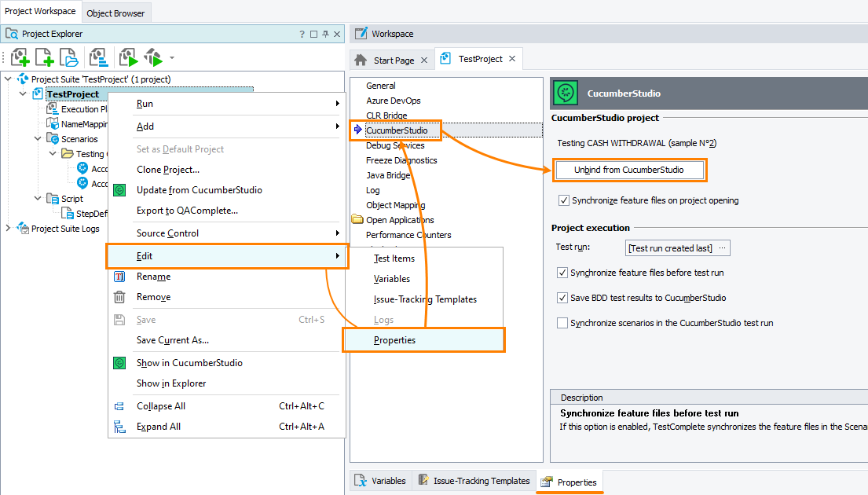
Task: Expand the Project Suite Logs tree node
Action: pos(9,229)
